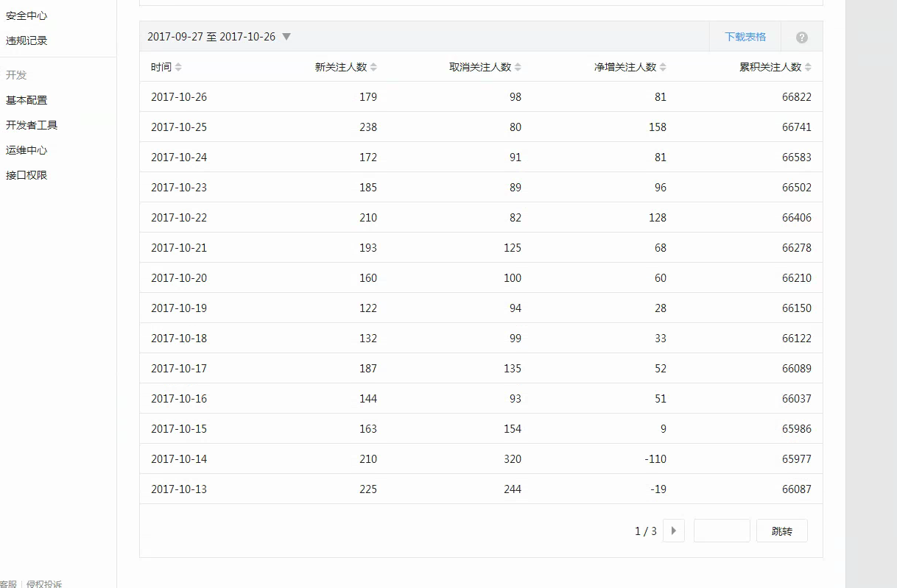The height and width of the screenshot is (588, 897).
Task: Click the help question mark icon
Action: point(802,38)
